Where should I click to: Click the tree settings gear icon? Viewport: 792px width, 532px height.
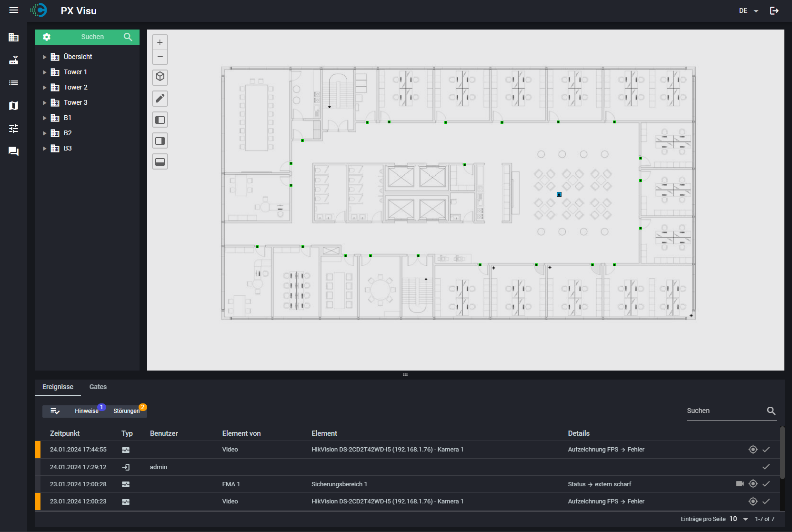coord(47,37)
